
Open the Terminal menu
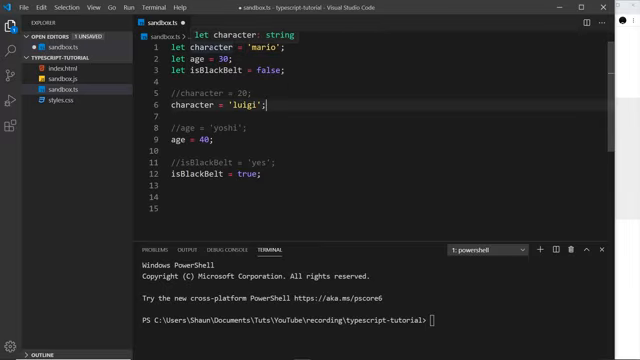coord(154,7)
